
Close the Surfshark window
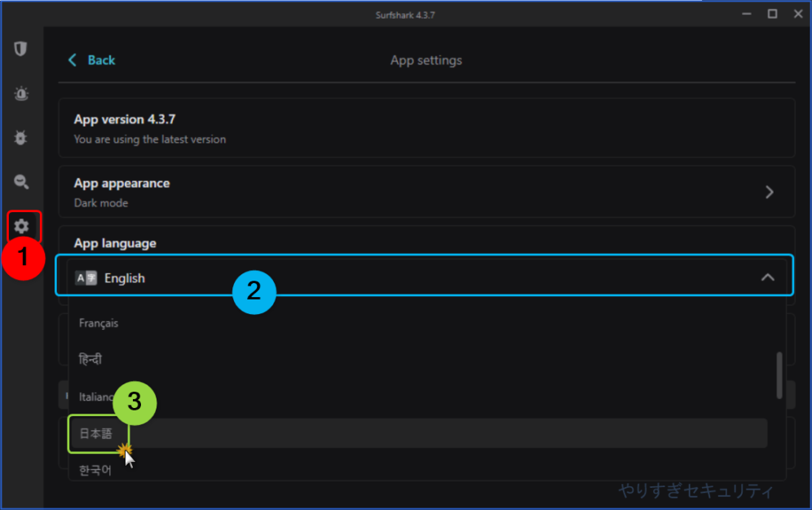(x=798, y=14)
